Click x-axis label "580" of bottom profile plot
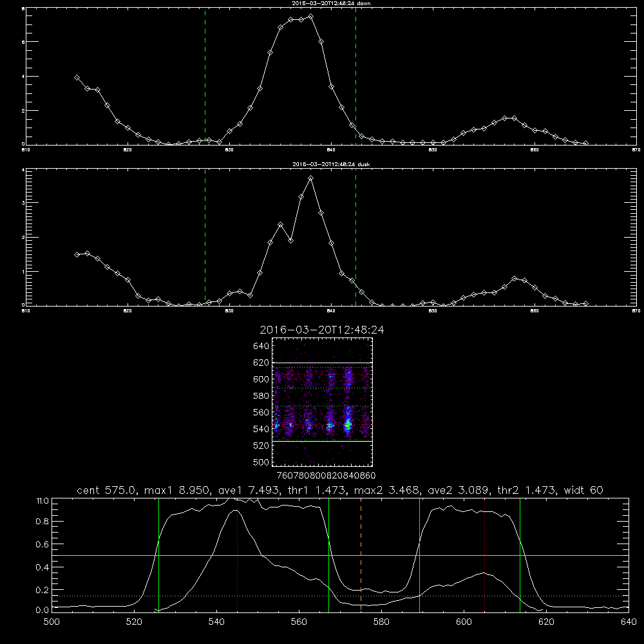Viewport: 644px width, 644px height. tap(381, 622)
